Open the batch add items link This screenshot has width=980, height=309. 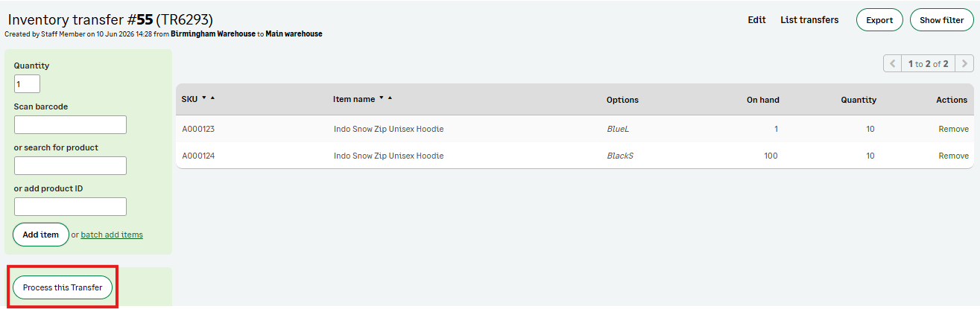pyautogui.click(x=112, y=235)
